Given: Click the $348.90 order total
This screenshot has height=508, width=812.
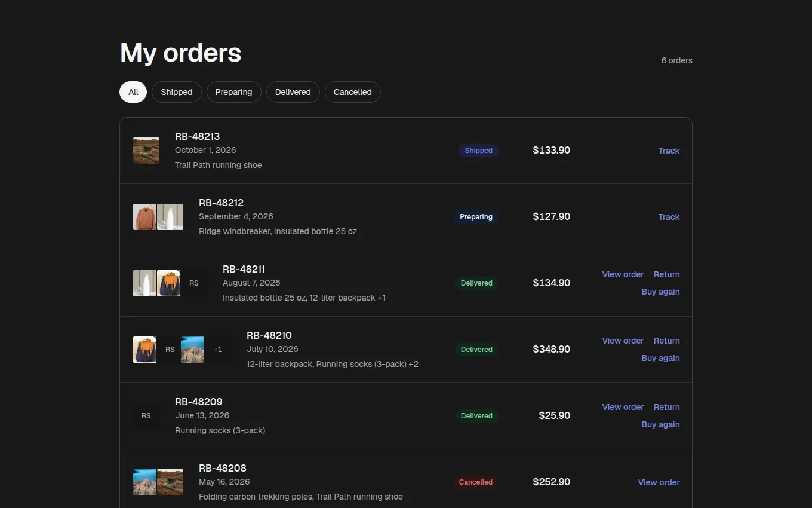Looking at the screenshot, I should [x=552, y=349].
